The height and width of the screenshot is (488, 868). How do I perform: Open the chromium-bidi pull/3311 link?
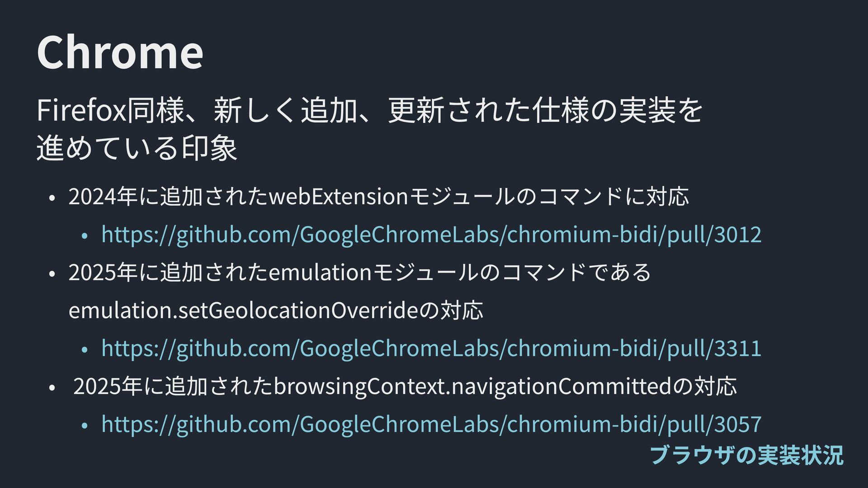431,348
